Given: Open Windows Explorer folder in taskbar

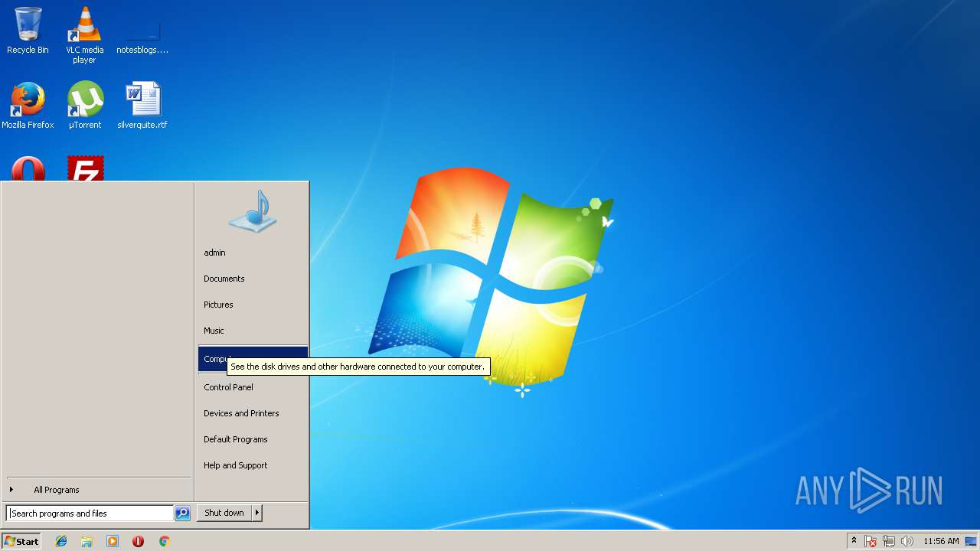Looking at the screenshot, I should pyautogui.click(x=87, y=541).
